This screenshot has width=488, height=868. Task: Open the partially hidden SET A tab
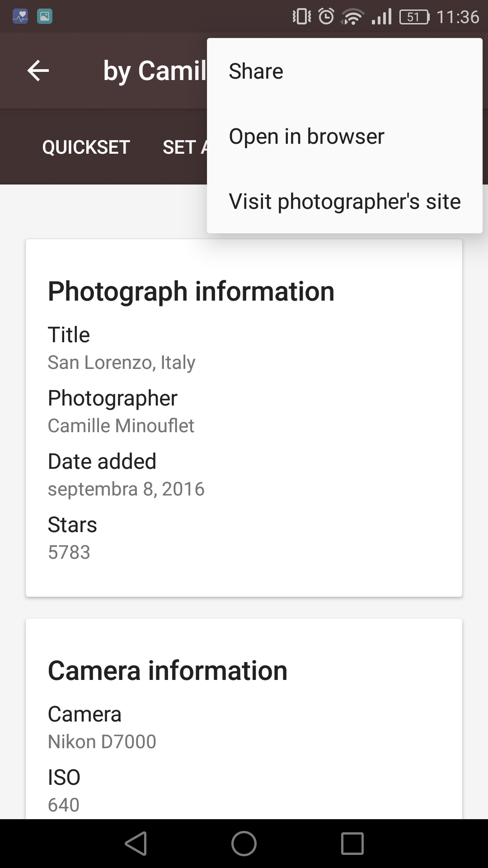[185, 147]
